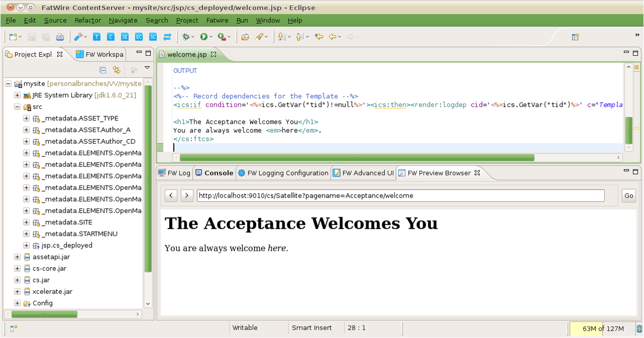
Task: Open the File menu
Action: [11, 20]
